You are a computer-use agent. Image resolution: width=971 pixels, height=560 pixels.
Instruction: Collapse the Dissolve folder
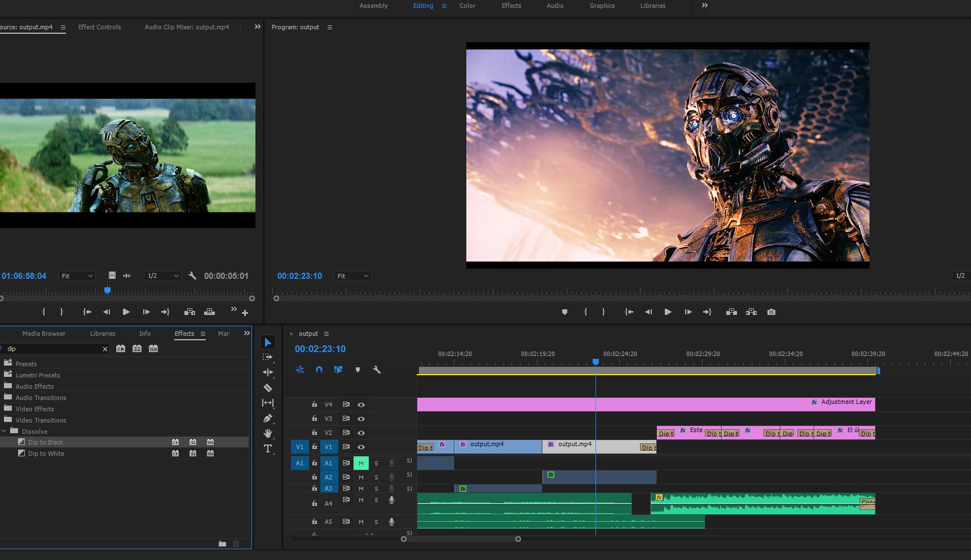pos(4,432)
